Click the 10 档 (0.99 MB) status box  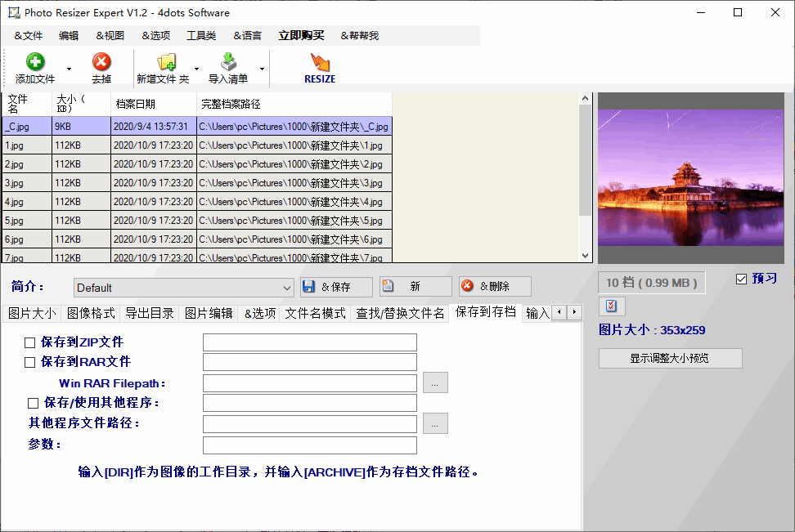[x=652, y=284]
